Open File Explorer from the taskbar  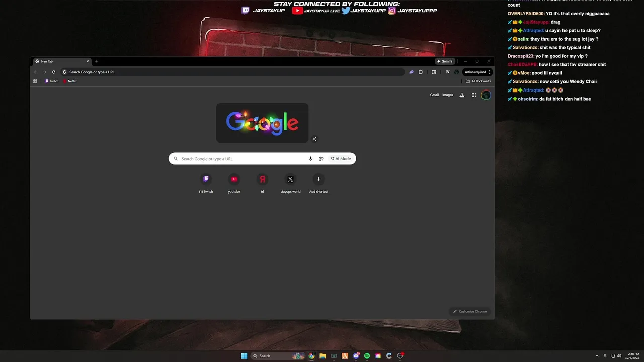(323, 356)
